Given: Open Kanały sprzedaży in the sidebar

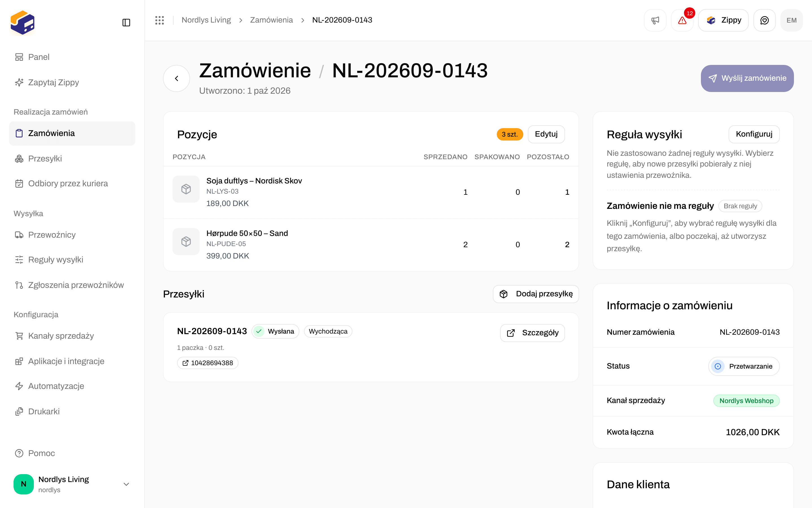Looking at the screenshot, I should tap(72, 336).
